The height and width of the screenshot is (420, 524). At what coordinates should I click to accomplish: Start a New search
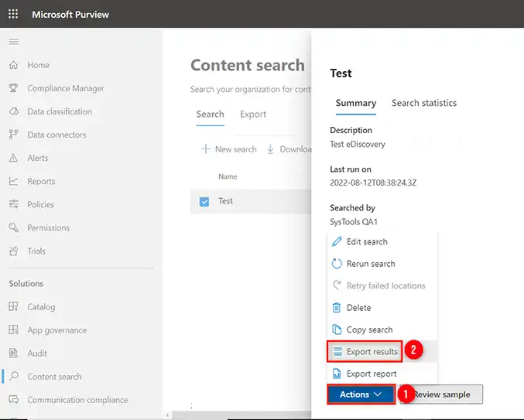tap(229, 149)
